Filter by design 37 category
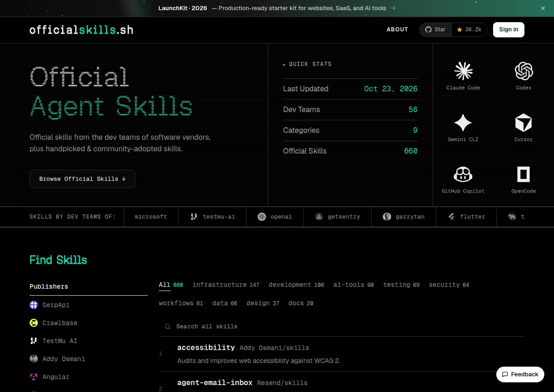The width and height of the screenshot is (554, 392). click(x=263, y=303)
